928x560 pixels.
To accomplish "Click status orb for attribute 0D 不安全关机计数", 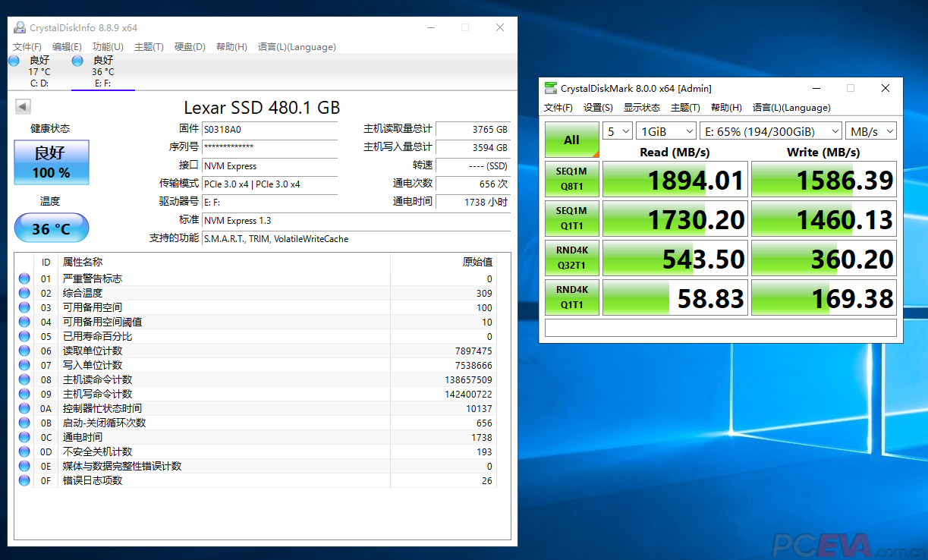I will point(24,451).
